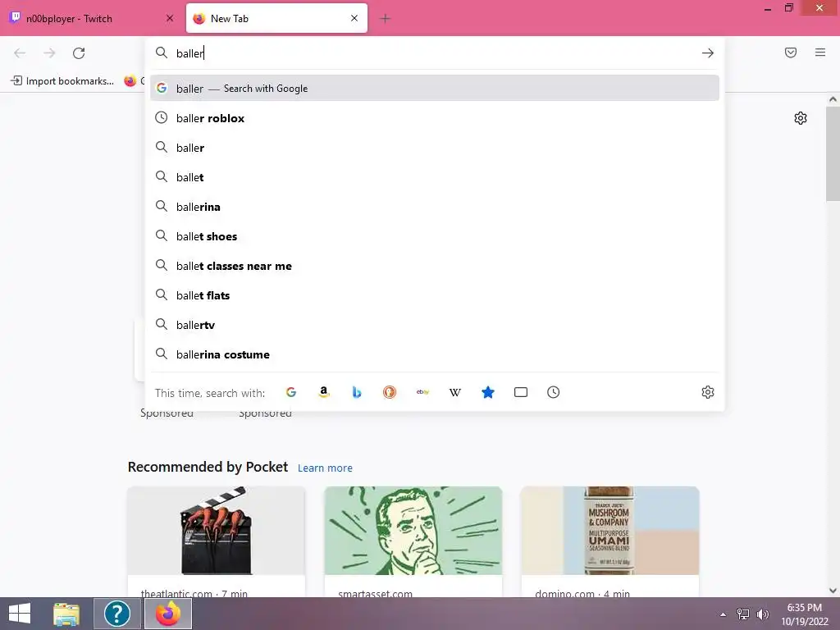Pick the 'ballet' suggestion
The width and height of the screenshot is (840, 630).
click(x=435, y=177)
